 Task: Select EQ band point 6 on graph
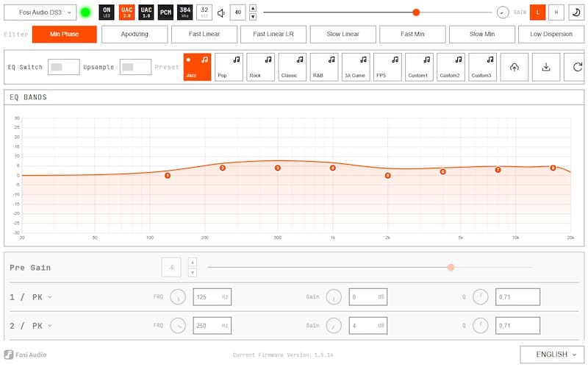coord(443,172)
